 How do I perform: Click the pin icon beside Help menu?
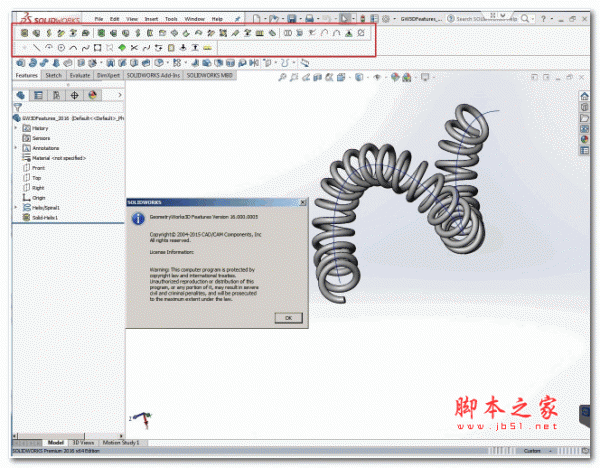pyautogui.click(x=237, y=18)
